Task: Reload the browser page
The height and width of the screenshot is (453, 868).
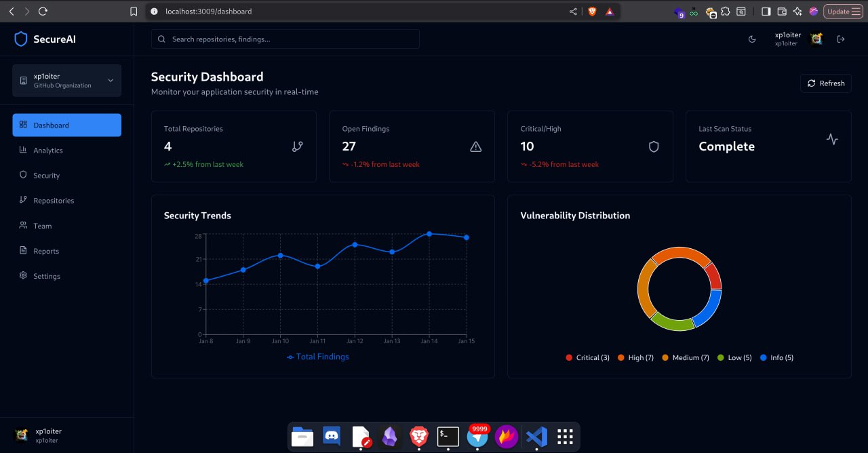Action: pos(43,12)
